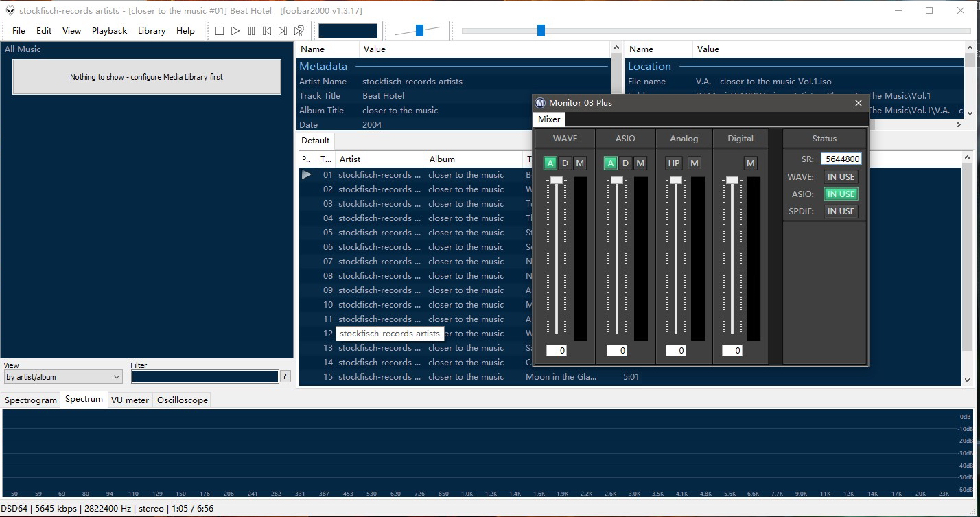
Task: Skip to the previous track
Action: tap(267, 31)
